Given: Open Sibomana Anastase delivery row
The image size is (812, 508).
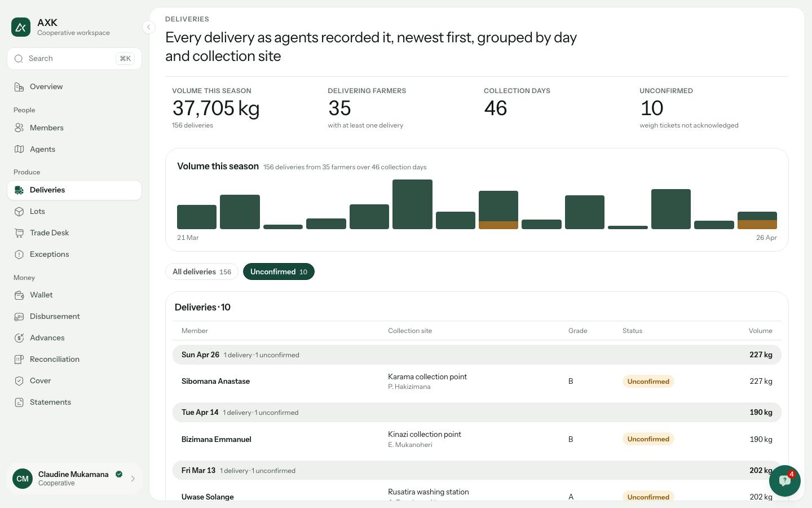Looking at the screenshot, I should pyautogui.click(x=477, y=382).
